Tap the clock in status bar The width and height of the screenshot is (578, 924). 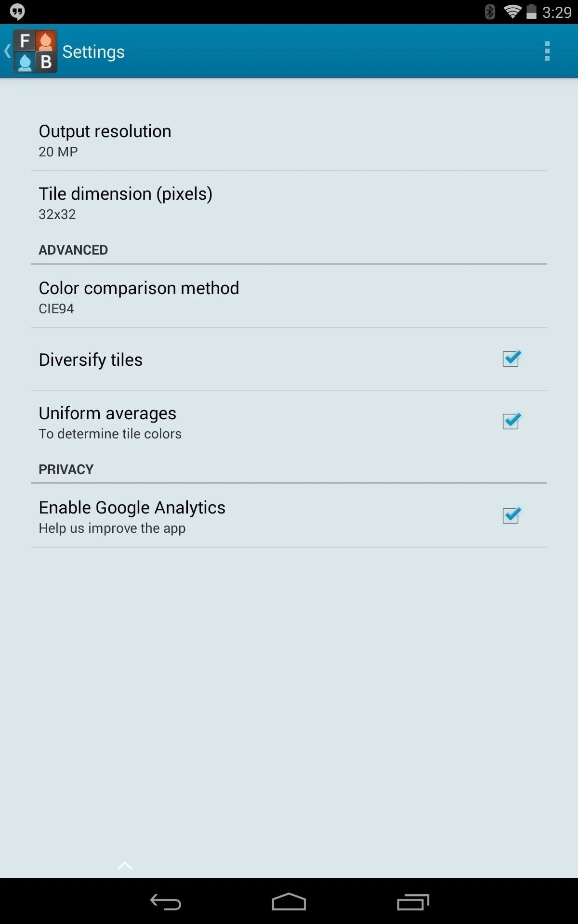coord(557,12)
